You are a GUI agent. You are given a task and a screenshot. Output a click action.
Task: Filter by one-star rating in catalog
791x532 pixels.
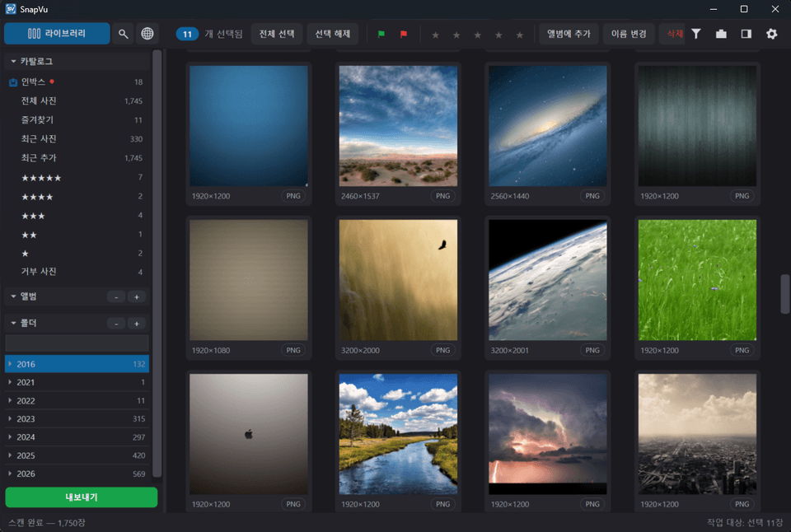click(x=77, y=253)
